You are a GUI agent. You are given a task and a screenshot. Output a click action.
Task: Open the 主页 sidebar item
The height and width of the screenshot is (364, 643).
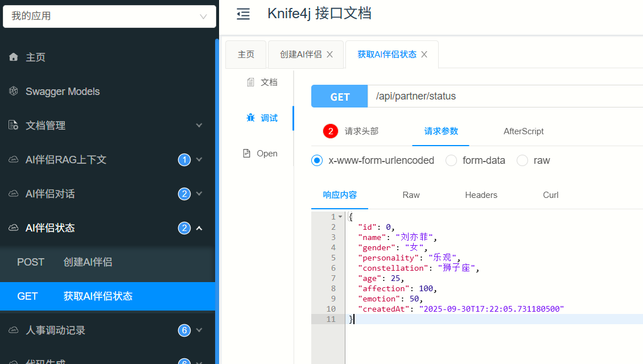click(x=108, y=57)
